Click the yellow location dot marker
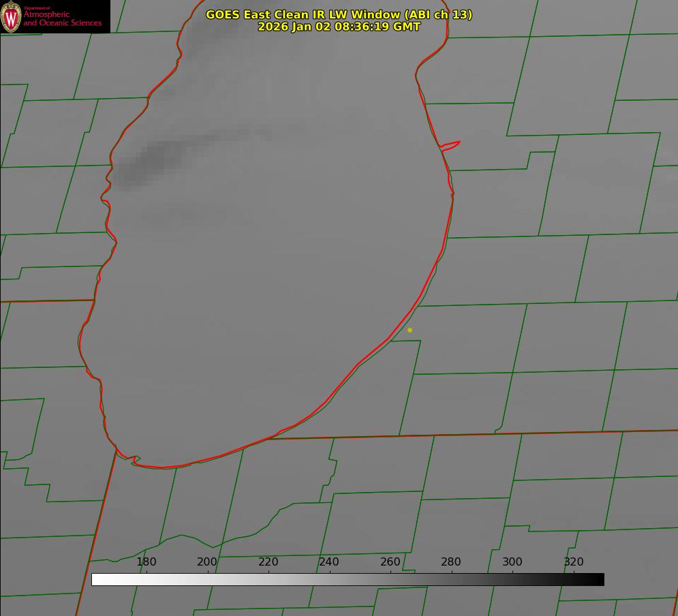678x616 pixels. tap(410, 330)
